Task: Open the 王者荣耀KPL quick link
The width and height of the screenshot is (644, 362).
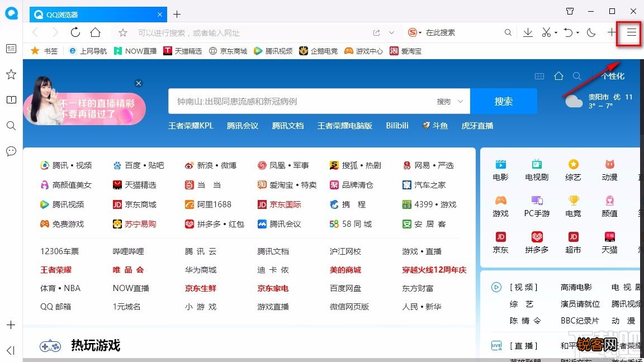Action: click(191, 126)
